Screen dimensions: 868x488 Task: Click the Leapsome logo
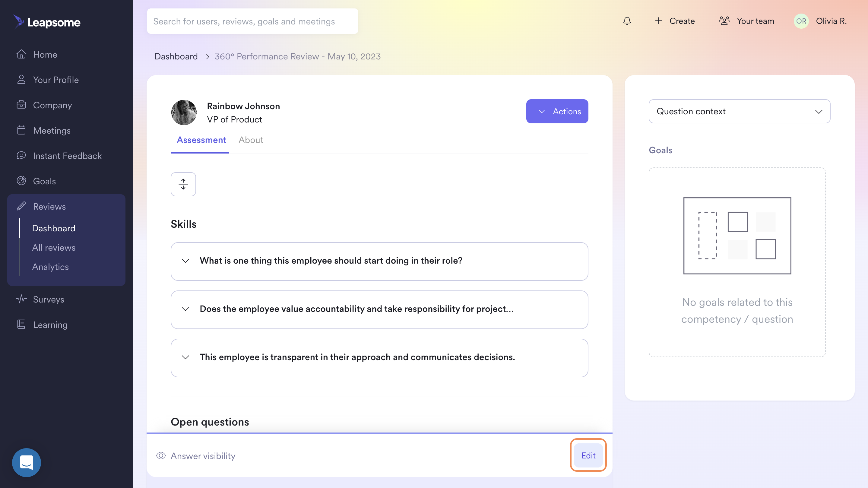point(47,22)
